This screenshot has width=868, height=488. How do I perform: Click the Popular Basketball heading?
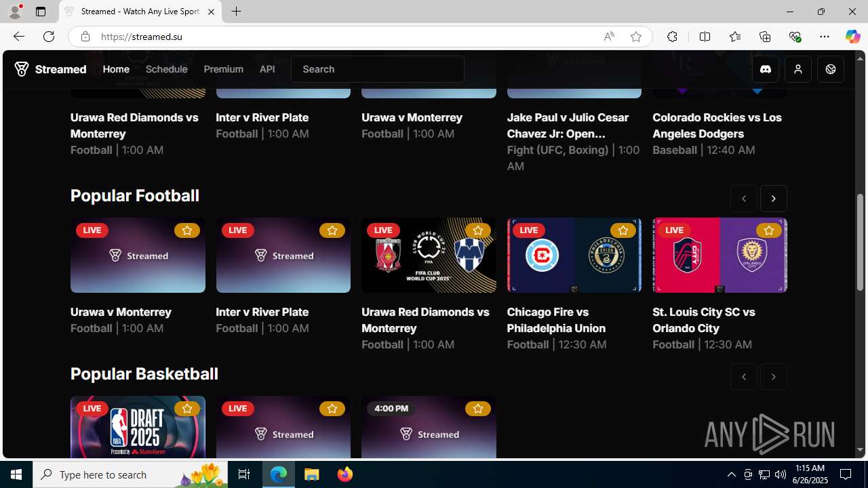coord(144,373)
